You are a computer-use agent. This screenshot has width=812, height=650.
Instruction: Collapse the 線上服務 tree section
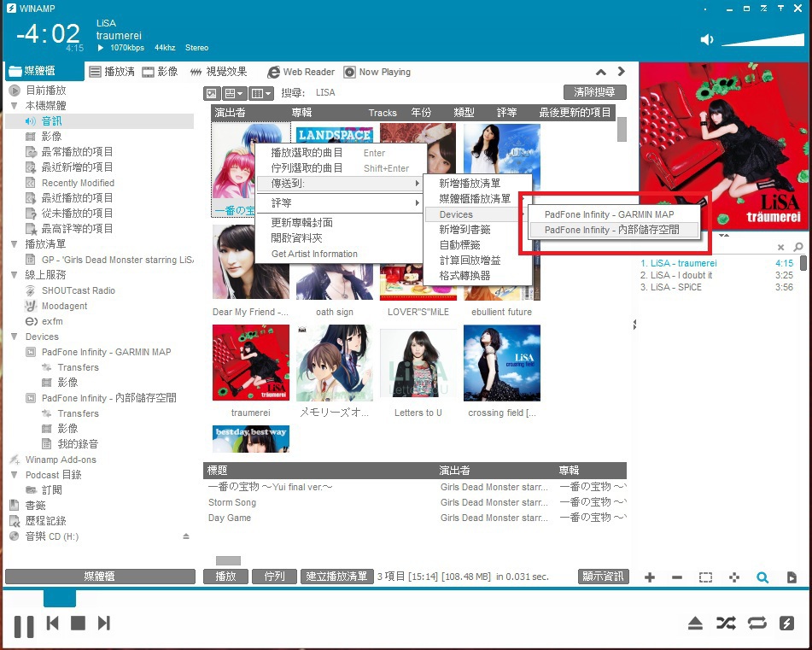[x=14, y=275]
